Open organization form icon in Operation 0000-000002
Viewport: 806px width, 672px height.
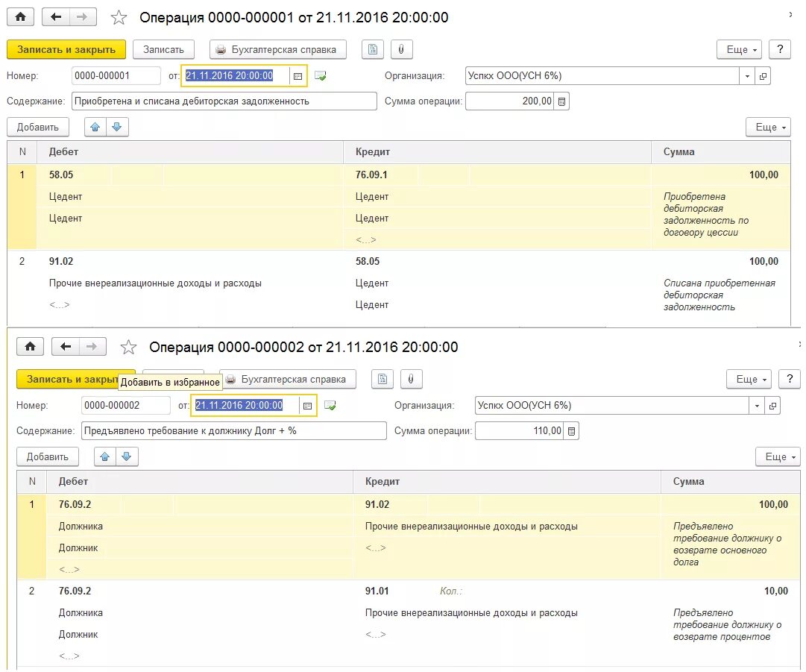(x=773, y=406)
